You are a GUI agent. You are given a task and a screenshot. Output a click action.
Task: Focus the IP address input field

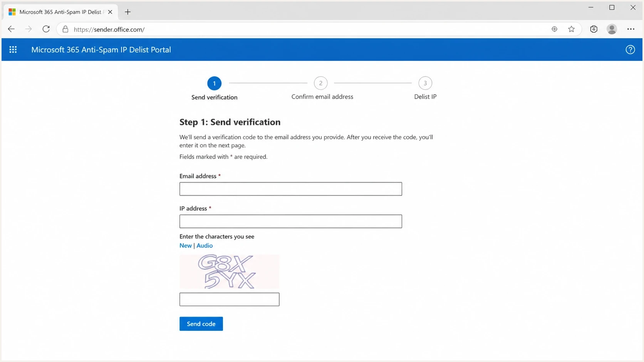pos(290,221)
